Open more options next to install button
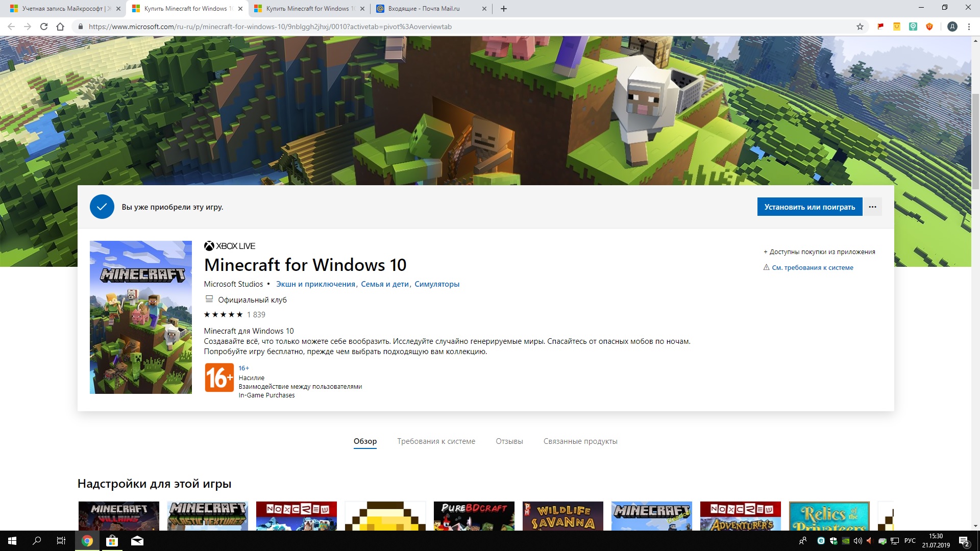The width and height of the screenshot is (980, 551). [x=872, y=207]
